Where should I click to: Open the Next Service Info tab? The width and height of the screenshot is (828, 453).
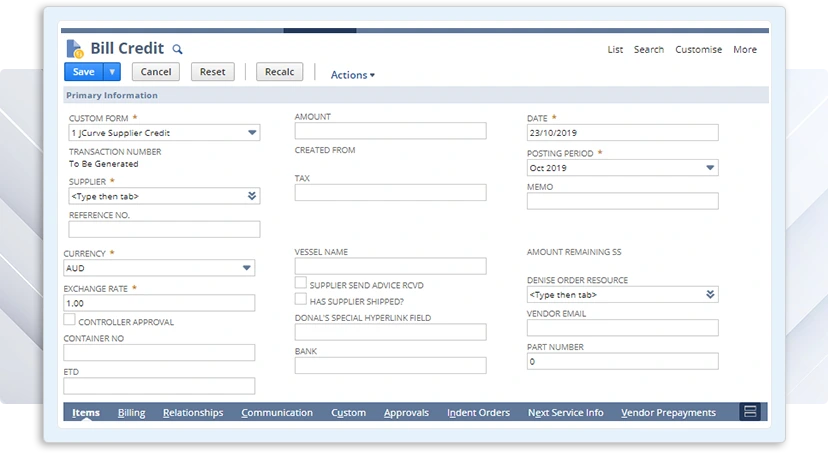point(566,412)
